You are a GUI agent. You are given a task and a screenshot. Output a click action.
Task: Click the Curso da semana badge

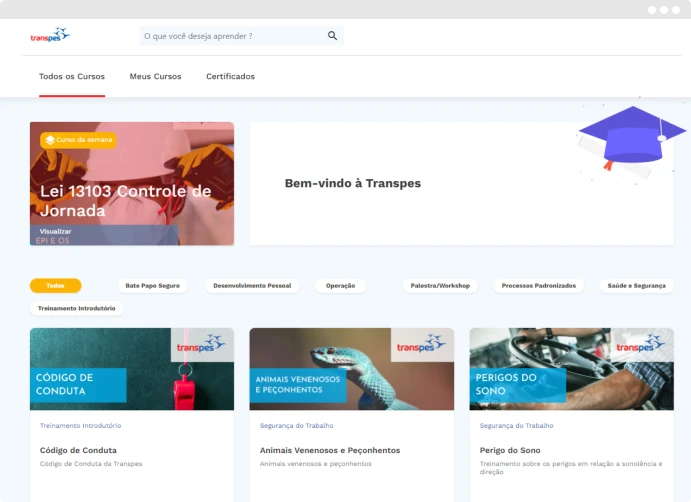(x=78, y=140)
